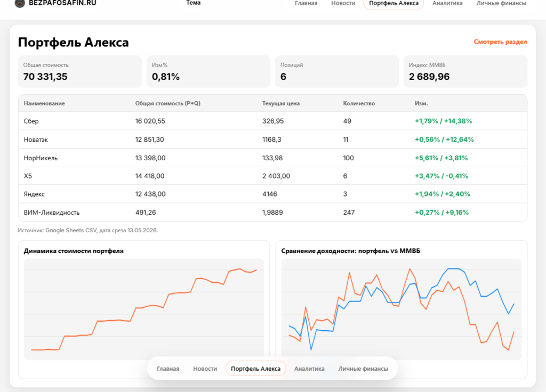Click total value 491,26
The image size is (546, 392).
click(146, 213)
